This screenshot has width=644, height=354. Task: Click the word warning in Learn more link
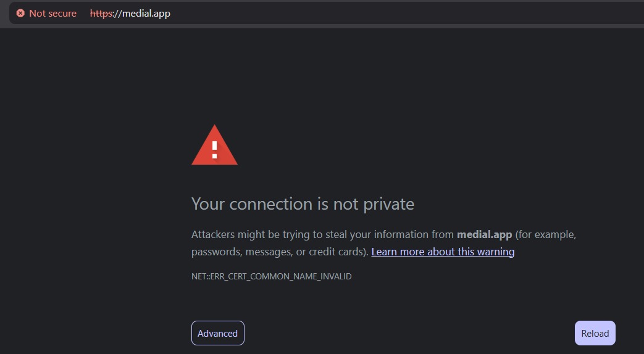click(x=496, y=252)
